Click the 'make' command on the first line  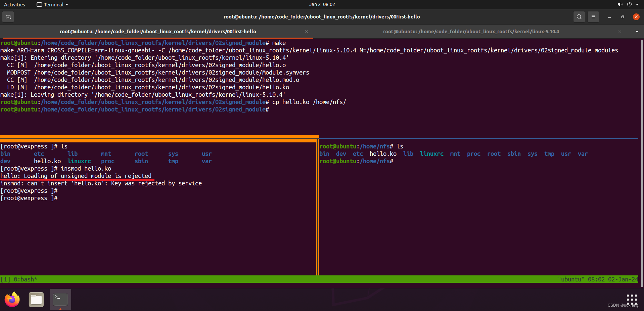pos(279,43)
